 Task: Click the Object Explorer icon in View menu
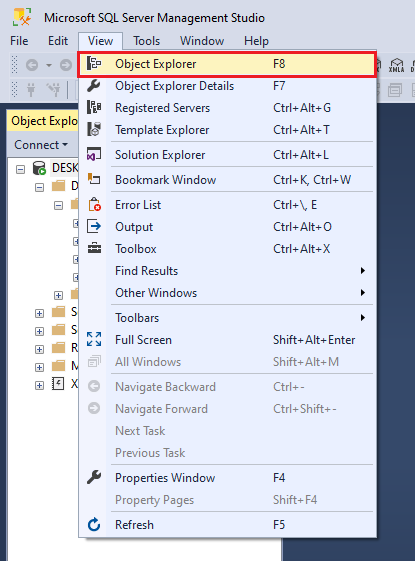pyautogui.click(x=94, y=64)
